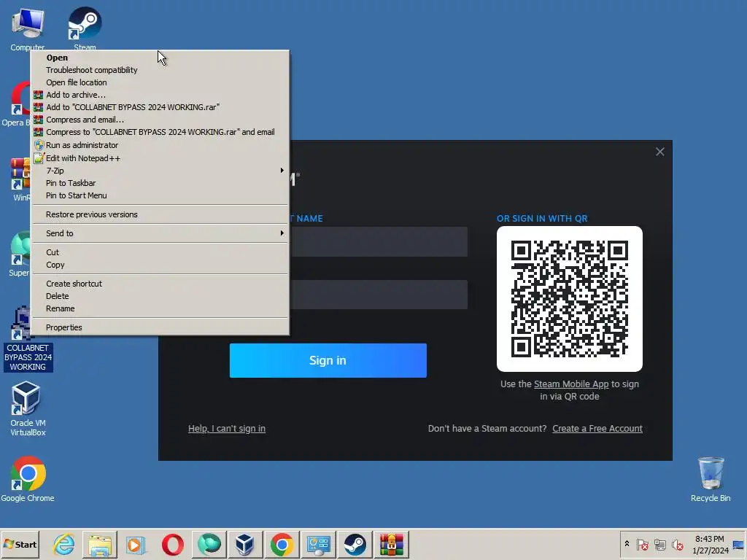This screenshot has height=560, width=747.
Task: Choose Pin to Taskbar
Action: click(160, 183)
